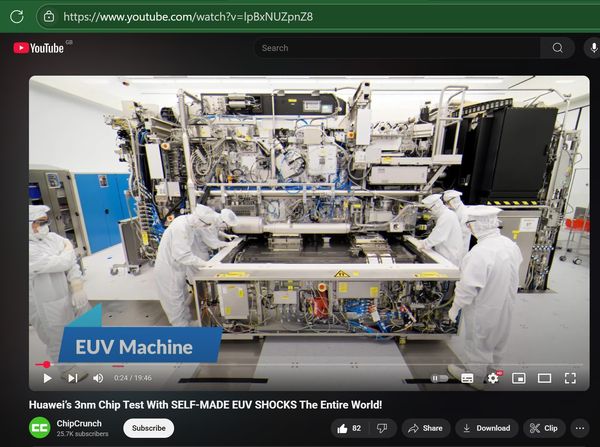This screenshot has width=600, height=447.
Task: Share the video
Action: point(426,428)
